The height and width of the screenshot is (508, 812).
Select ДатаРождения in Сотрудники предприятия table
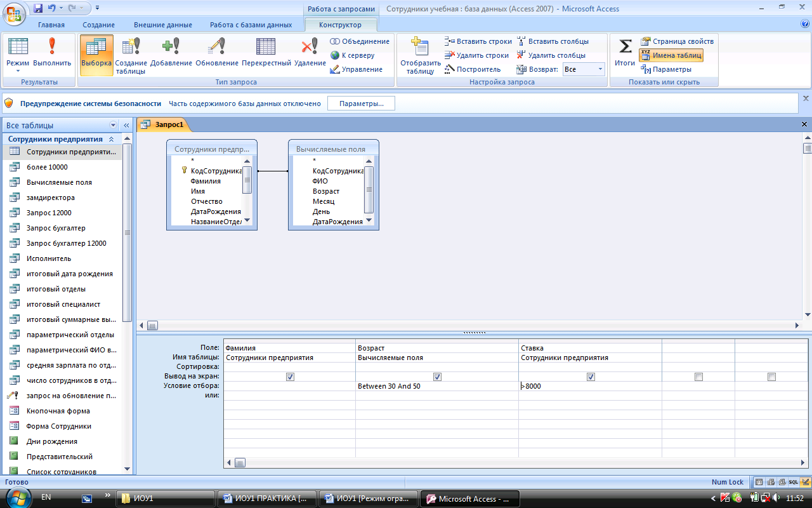pyautogui.click(x=216, y=211)
